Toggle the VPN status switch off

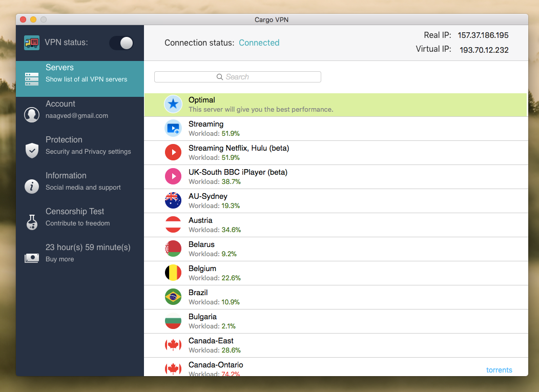pos(122,43)
